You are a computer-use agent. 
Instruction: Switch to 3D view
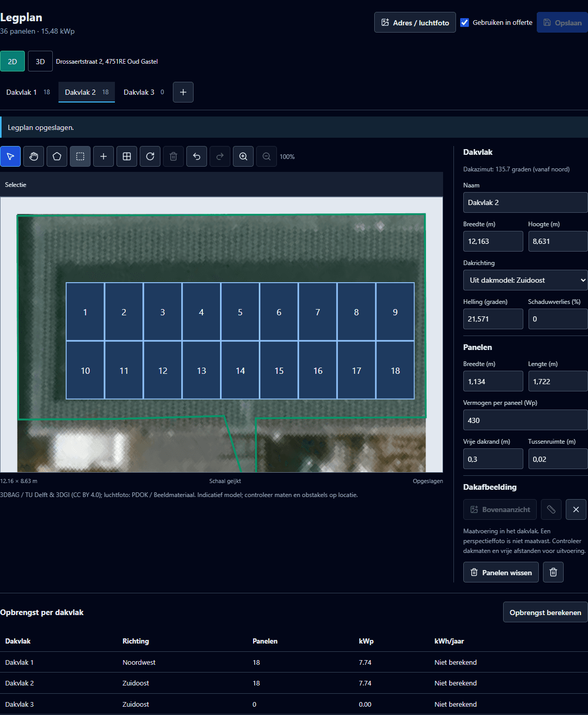pos(40,61)
